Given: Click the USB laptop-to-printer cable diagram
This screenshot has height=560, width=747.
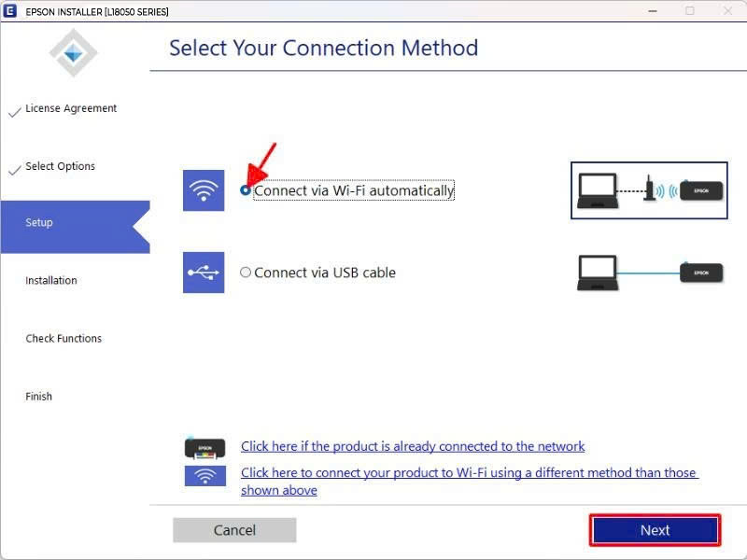Looking at the screenshot, I should pyautogui.click(x=650, y=273).
